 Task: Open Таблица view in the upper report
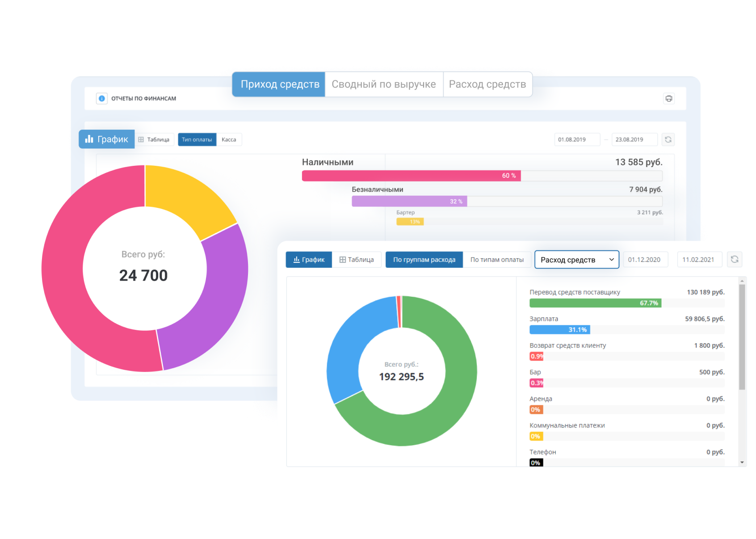pos(154,139)
